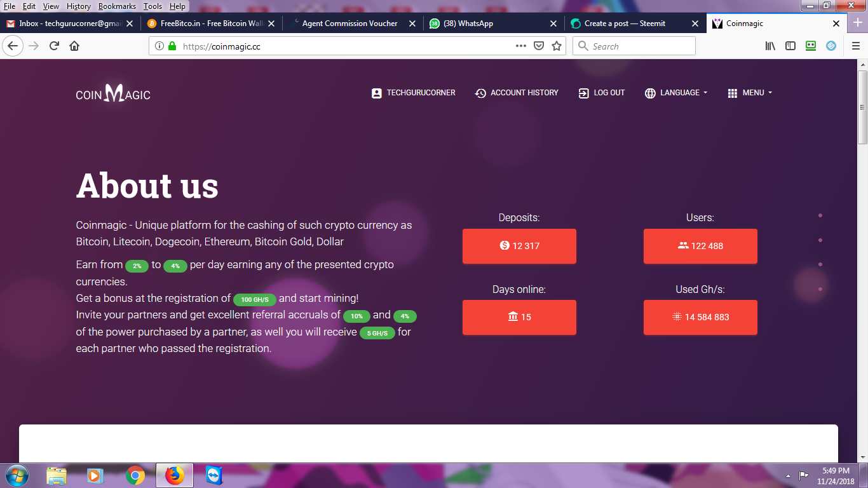Image resolution: width=868 pixels, height=488 pixels.
Task: Open the Edit menu
Action: click(29, 6)
